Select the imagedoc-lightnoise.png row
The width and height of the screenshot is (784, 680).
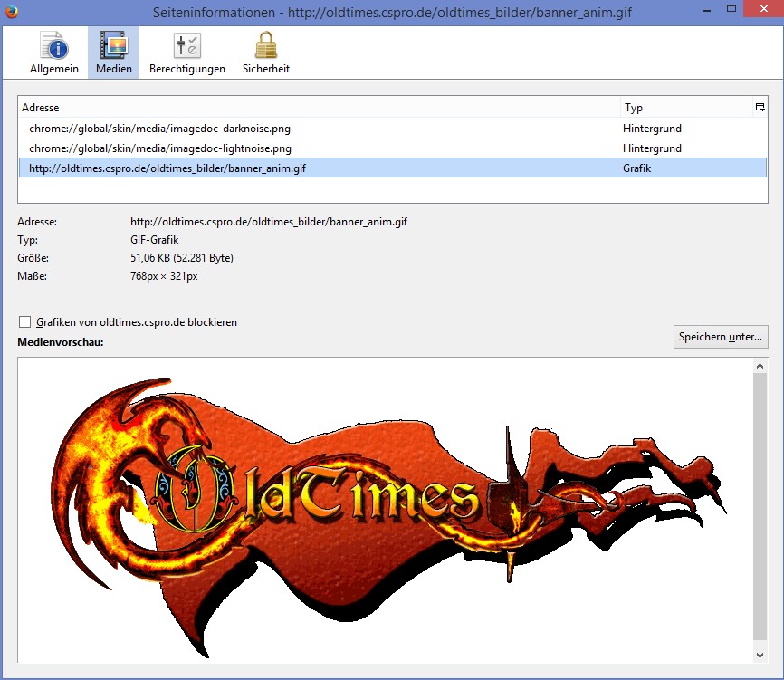393,148
